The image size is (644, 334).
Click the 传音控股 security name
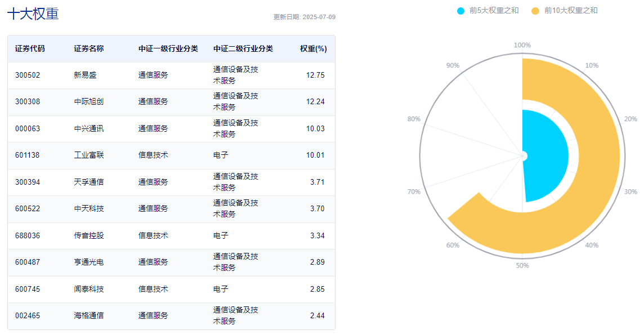pyautogui.click(x=89, y=235)
